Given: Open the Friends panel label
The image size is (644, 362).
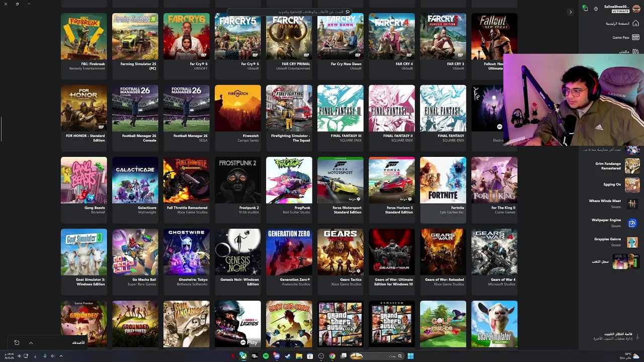Looking at the screenshot, I should [78, 342].
